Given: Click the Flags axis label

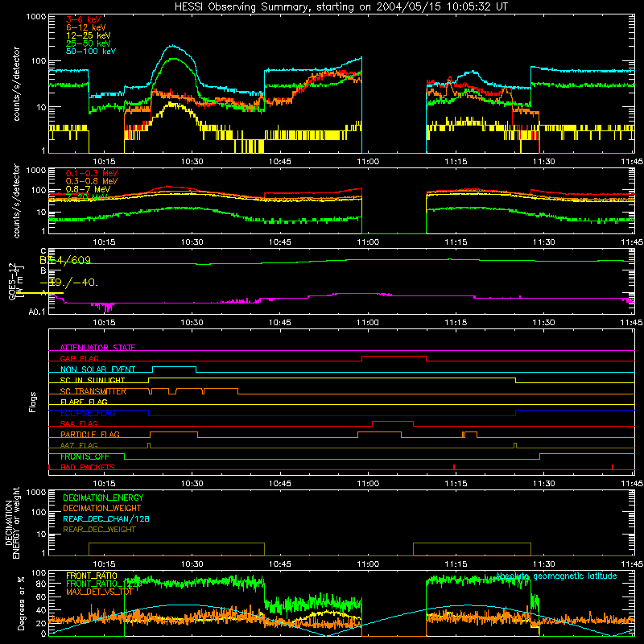Looking at the screenshot, I should pos(33,402).
